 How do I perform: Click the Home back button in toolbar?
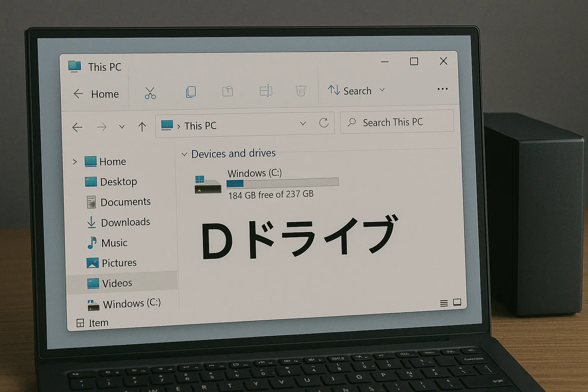[x=96, y=94]
